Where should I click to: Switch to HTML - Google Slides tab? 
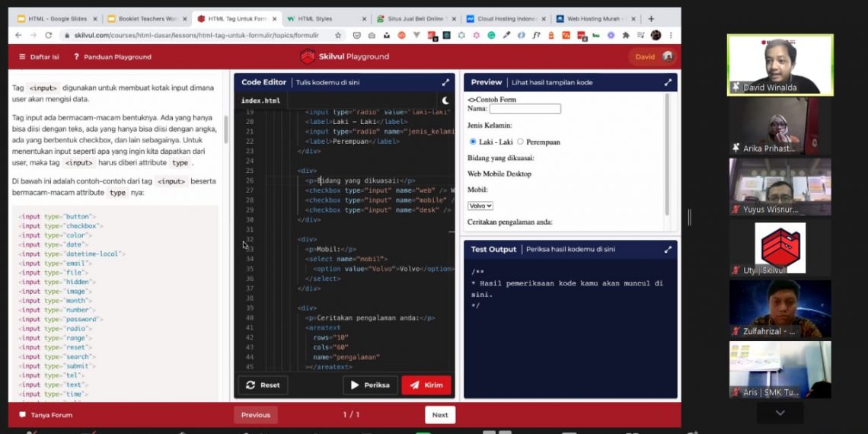coord(57,19)
